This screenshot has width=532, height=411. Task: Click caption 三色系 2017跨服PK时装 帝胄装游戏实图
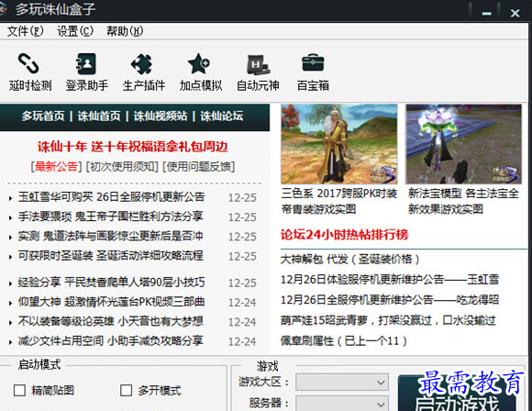click(x=339, y=201)
